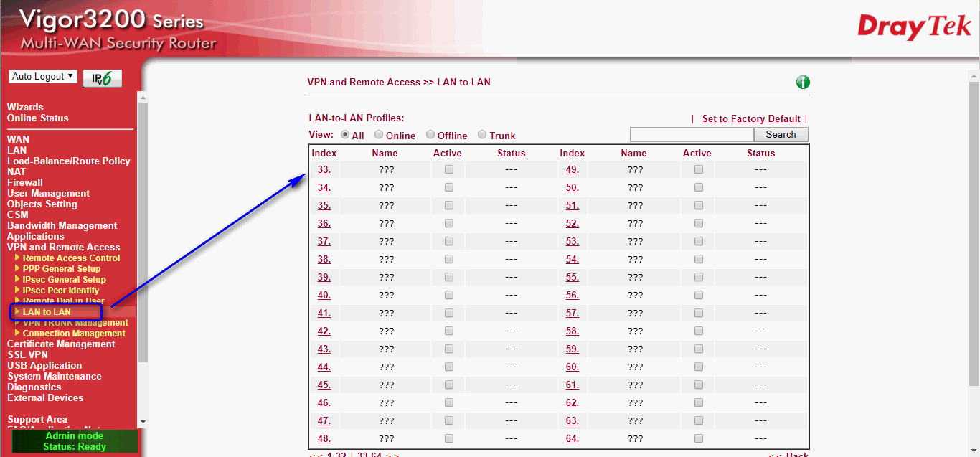Viewport: 980px width, 457px height.
Task: Check the Active box for profile 41
Action: (x=449, y=314)
